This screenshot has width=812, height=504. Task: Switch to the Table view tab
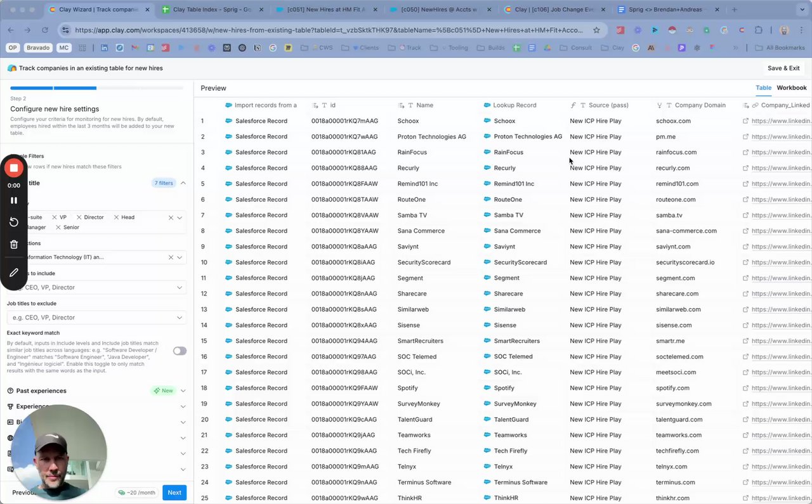pyautogui.click(x=764, y=88)
